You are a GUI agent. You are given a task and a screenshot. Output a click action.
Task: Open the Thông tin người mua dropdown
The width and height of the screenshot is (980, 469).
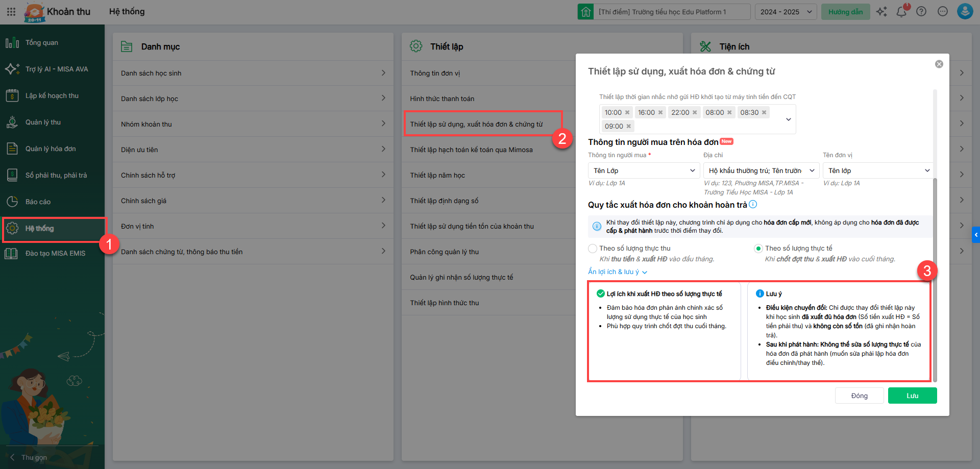[x=644, y=171]
